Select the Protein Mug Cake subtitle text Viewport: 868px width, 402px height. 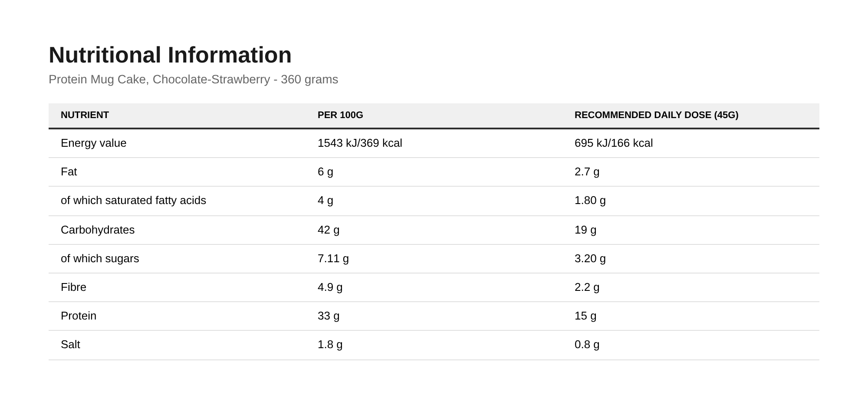193,79
